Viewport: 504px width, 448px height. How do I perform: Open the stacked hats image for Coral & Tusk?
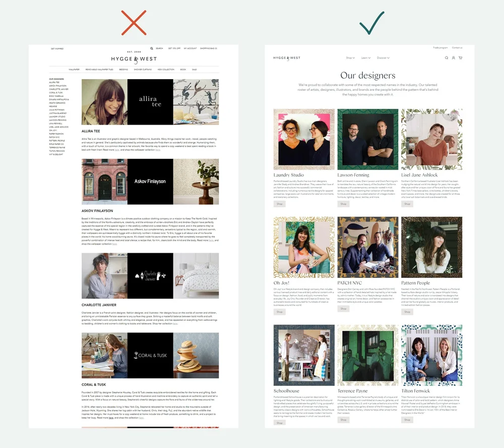(x=196, y=355)
